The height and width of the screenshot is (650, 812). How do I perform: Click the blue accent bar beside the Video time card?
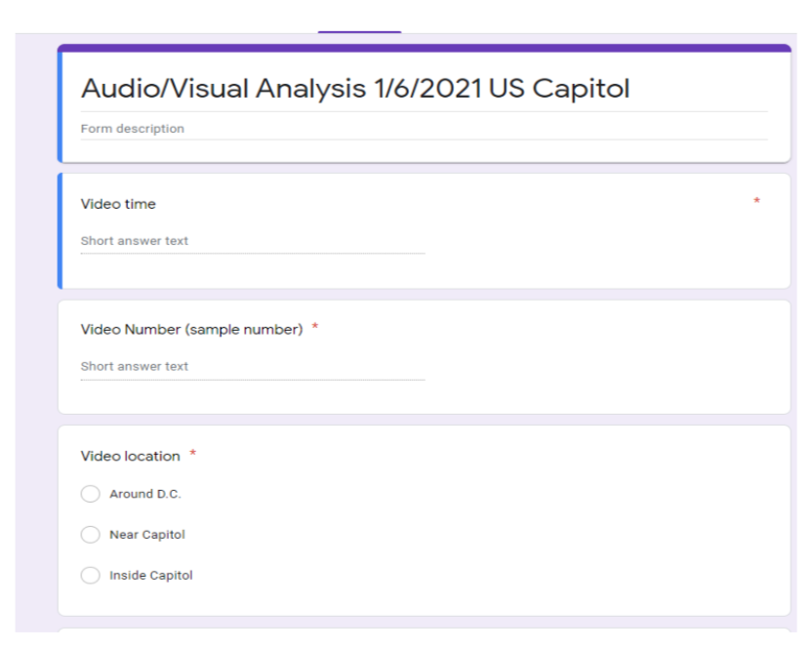click(62, 229)
